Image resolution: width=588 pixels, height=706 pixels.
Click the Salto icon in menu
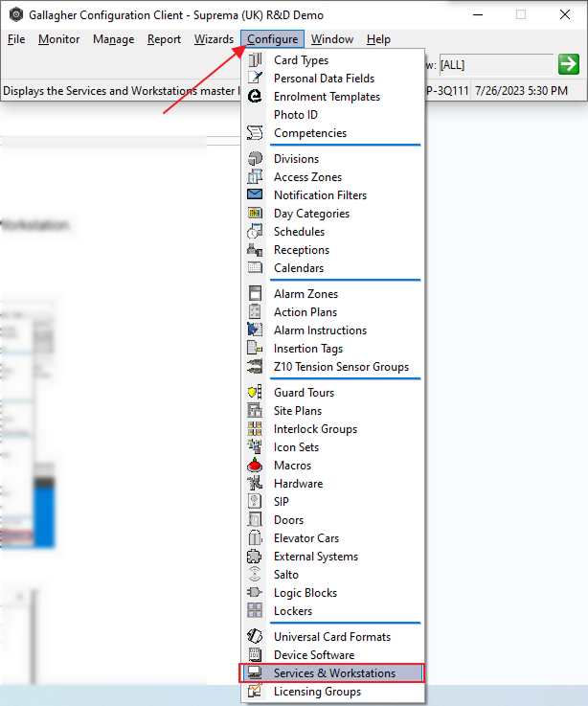[x=255, y=575]
